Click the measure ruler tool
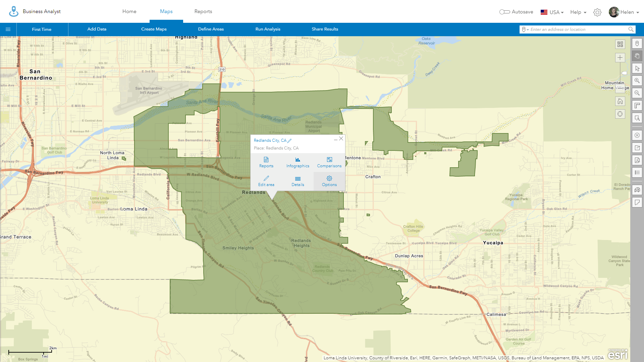 tap(637, 106)
